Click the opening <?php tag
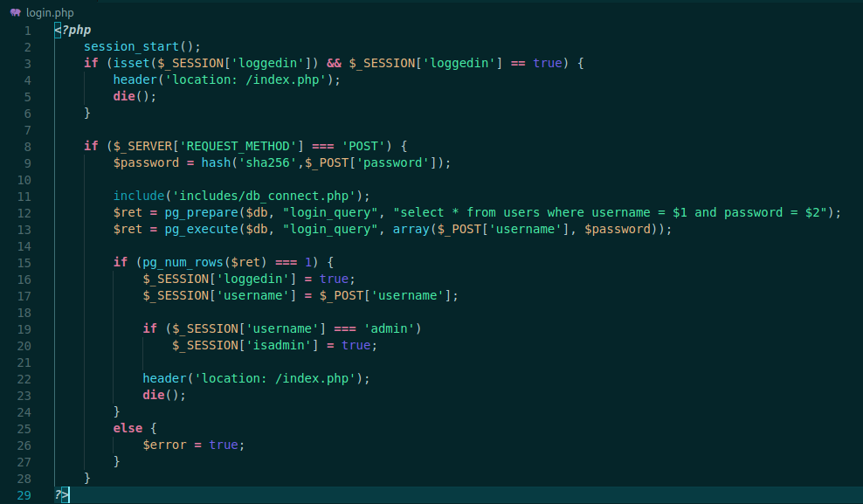This screenshot has height=504, width=863. point(72,31)
